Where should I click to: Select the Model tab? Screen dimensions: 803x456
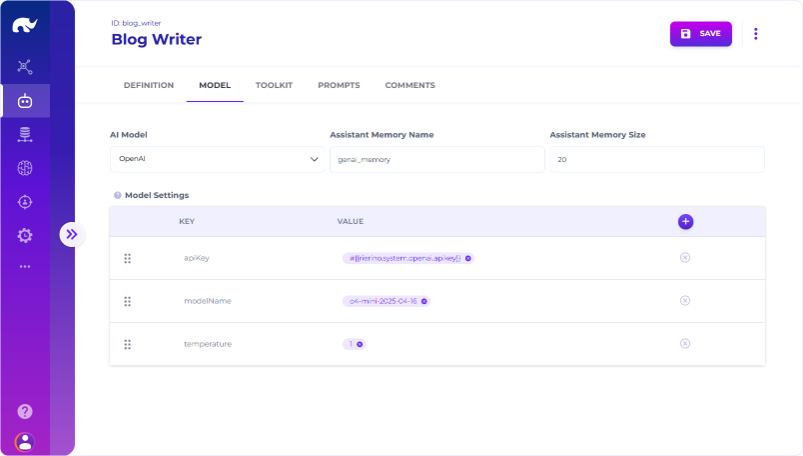(215, 85)
